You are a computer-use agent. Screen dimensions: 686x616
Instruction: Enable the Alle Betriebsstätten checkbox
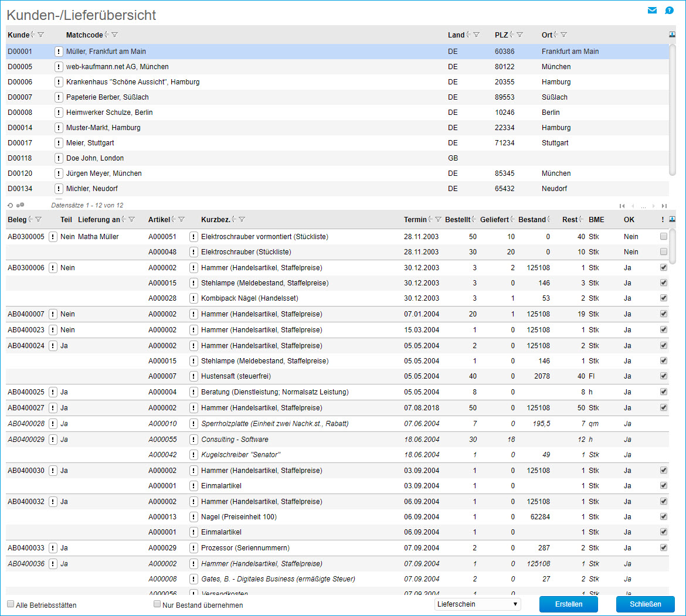(11, 604)
